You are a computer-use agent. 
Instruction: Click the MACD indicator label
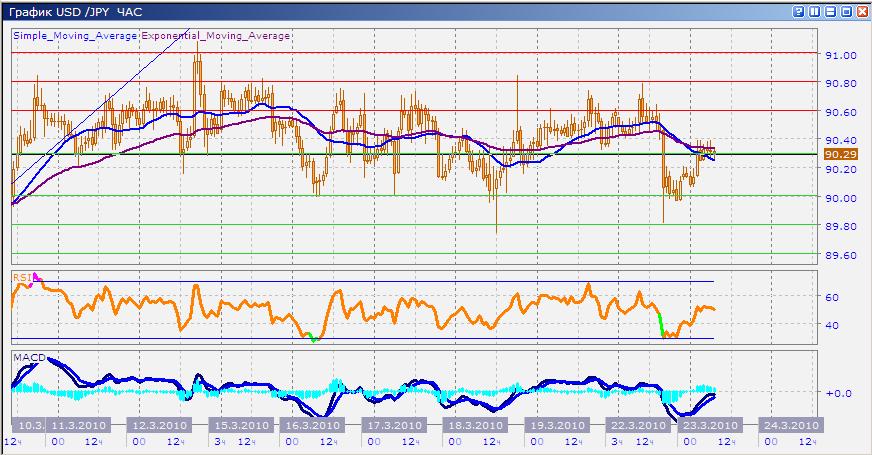click(29, 357)
